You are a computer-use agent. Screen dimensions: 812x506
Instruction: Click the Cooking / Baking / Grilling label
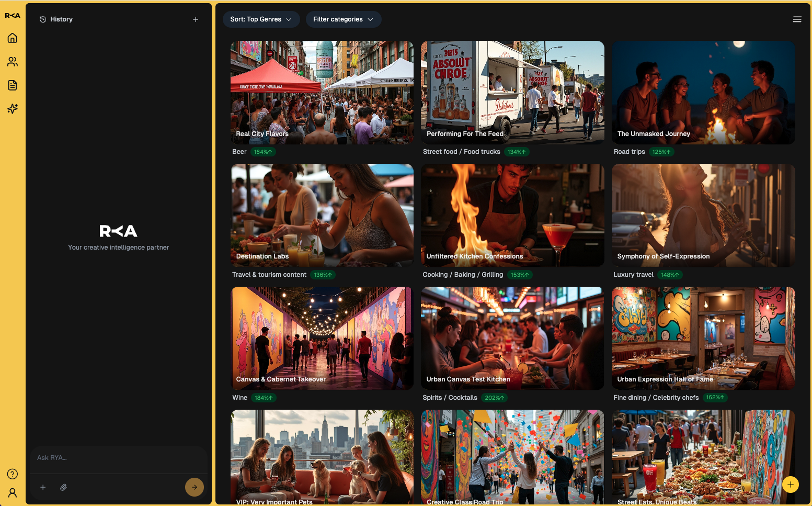463,275
